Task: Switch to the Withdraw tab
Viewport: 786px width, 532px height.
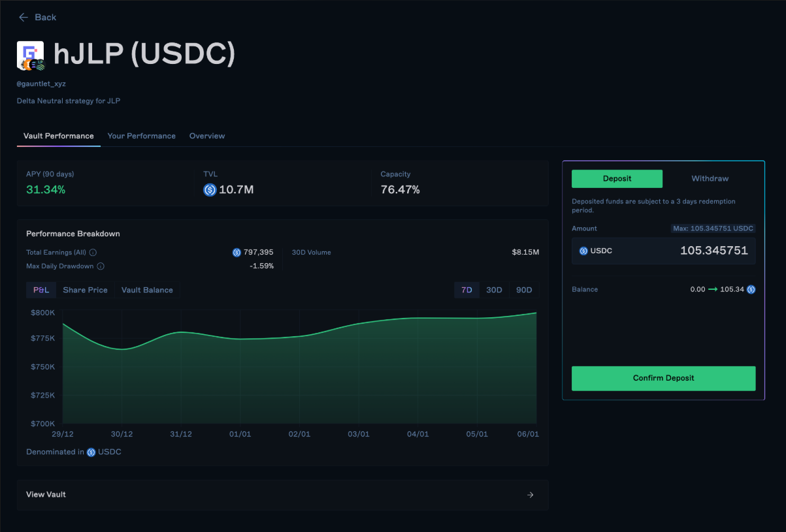Action: tap(710, 179)
